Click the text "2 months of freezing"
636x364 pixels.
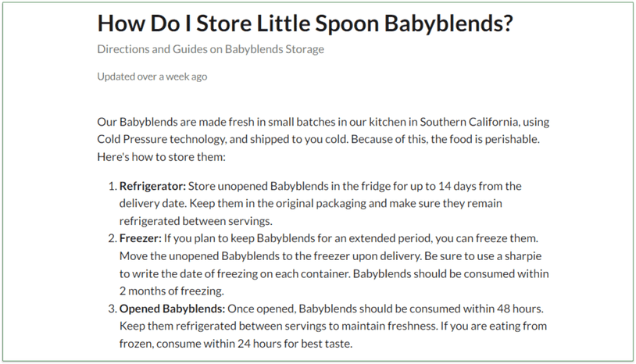pos(171,291)
